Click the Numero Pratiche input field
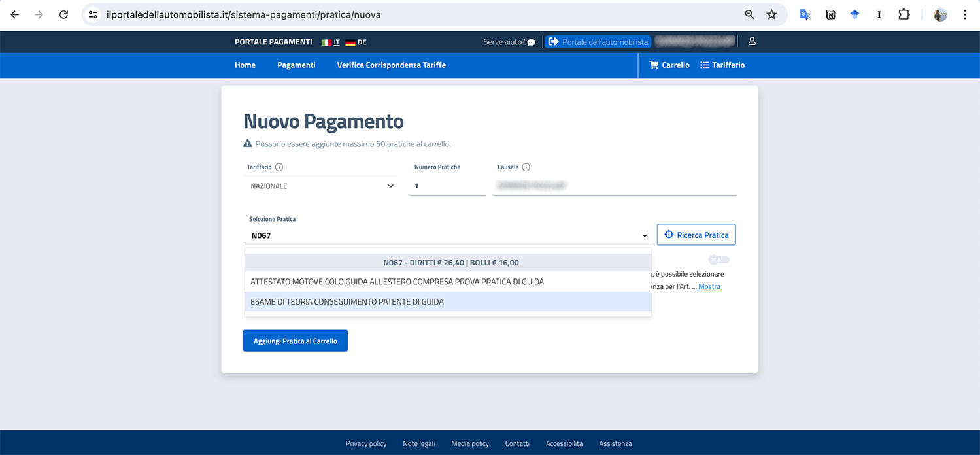Screen dimensions: 980x455 (448, 186)
